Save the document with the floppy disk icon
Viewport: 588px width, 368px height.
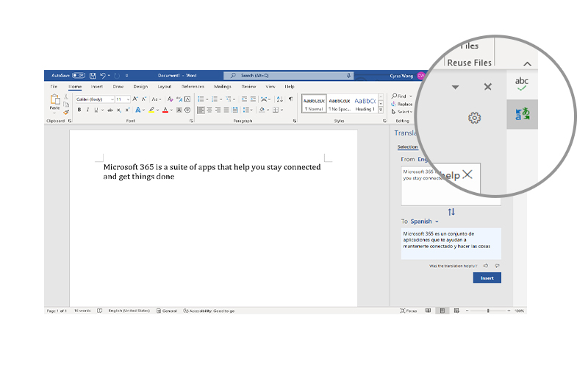pos(93,76)
